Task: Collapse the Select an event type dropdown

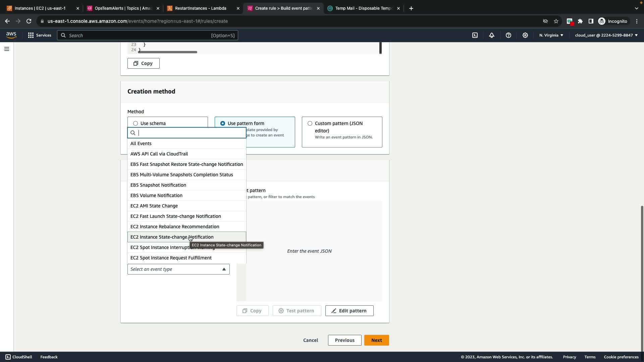Action: 178,269
